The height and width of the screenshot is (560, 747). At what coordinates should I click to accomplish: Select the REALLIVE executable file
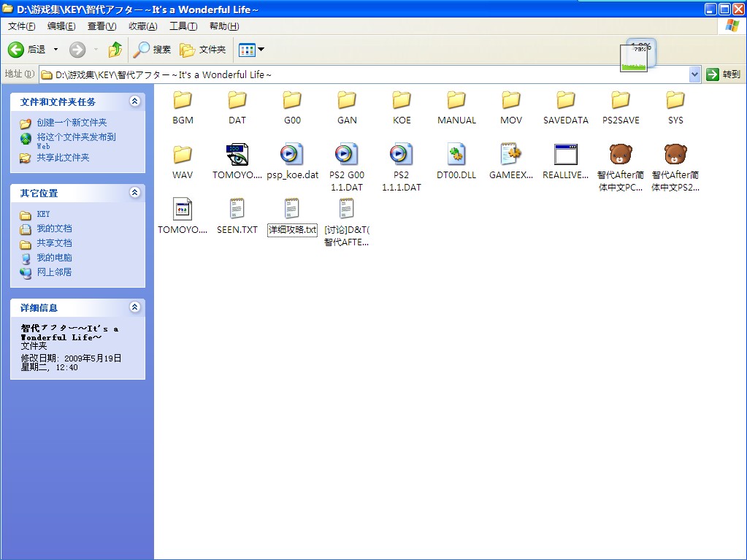click(566, 162)
